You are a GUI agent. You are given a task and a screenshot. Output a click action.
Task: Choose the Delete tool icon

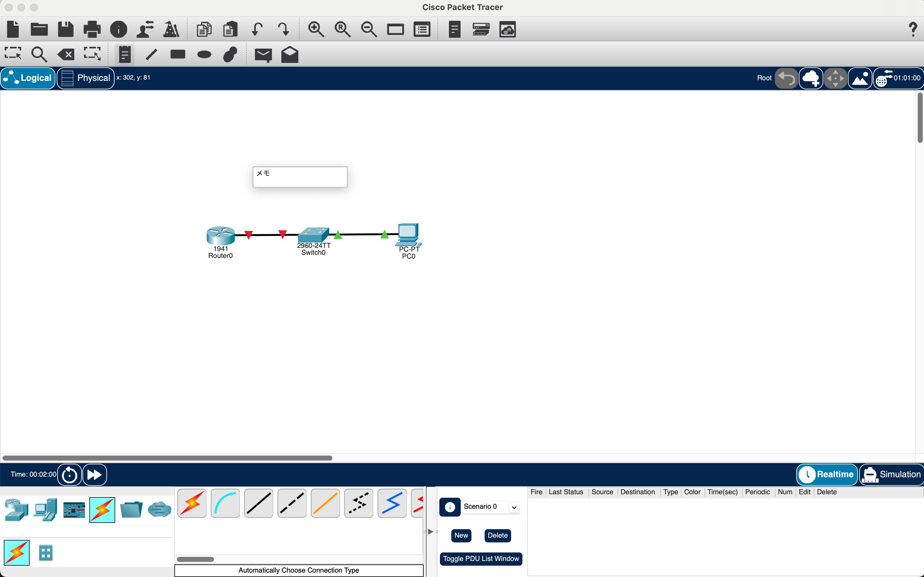pyautogui.click(x=66, y=54)
